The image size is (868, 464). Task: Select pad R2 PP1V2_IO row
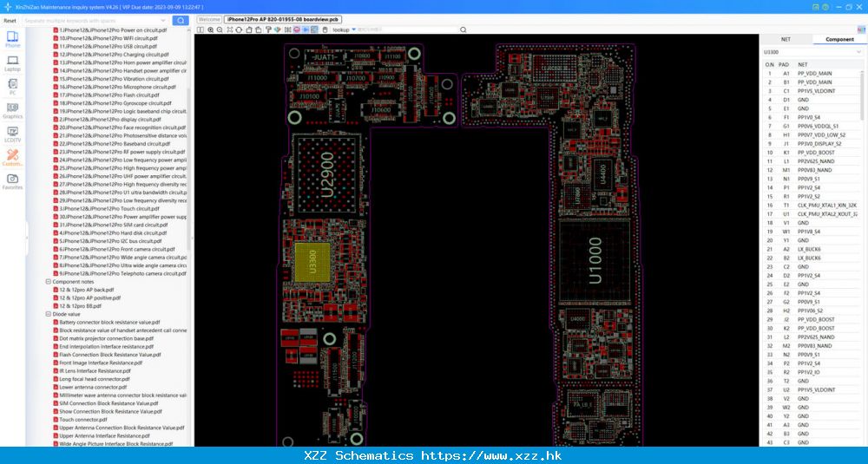[812, 372]
